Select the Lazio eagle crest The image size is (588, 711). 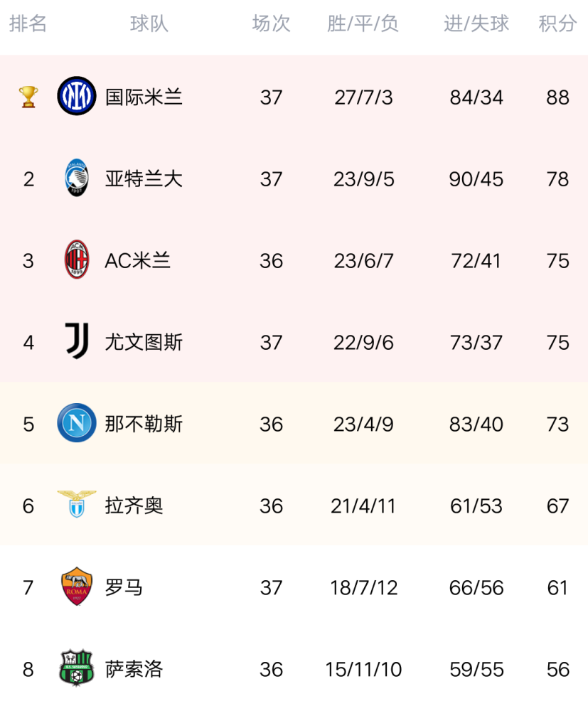[77, 504]
